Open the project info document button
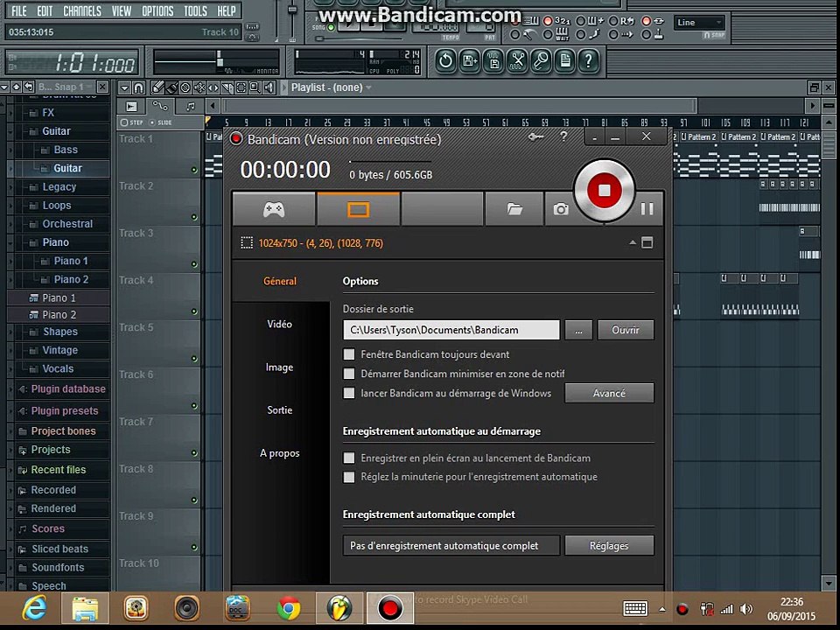This screenshot has height=630, width=840. [x=564, y=60]
